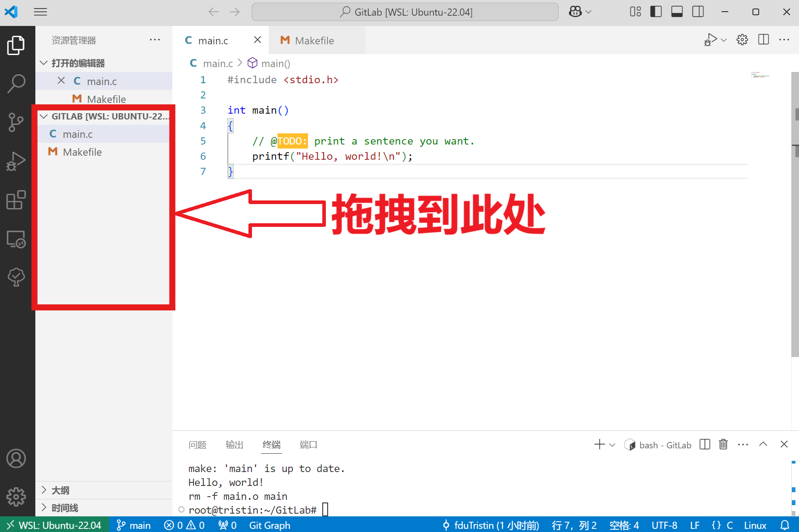Screen dimensions: 799x532
Task: Open the Accounts icon in activity bar
Action: pyautogui.click(x=16, y=459)
